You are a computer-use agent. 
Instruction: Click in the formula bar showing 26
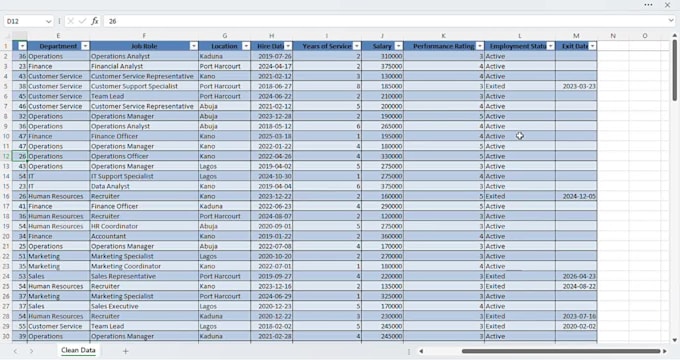click(x=385, y=21)
